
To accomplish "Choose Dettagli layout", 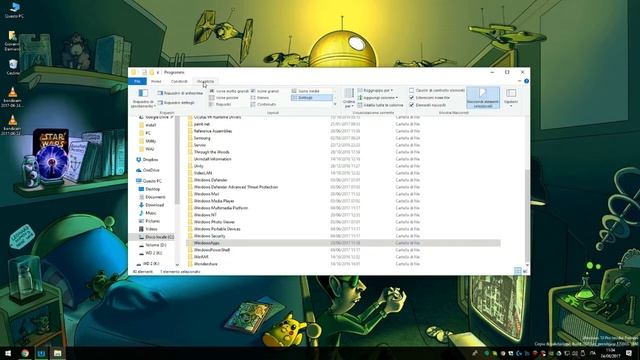I will click(311, 98).
